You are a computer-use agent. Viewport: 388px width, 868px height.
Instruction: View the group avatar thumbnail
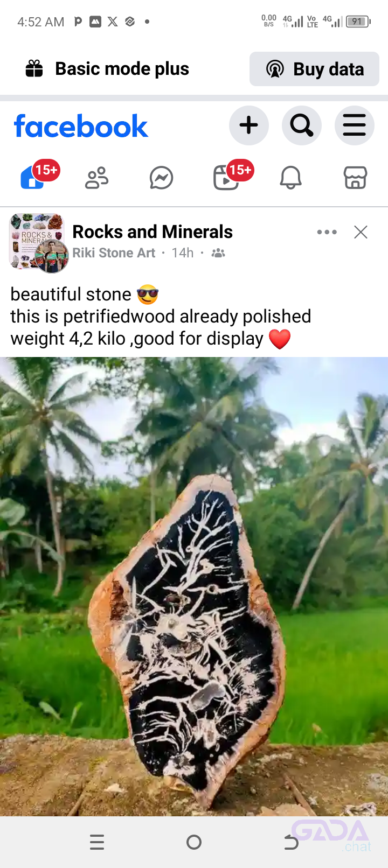pos(37,241)
